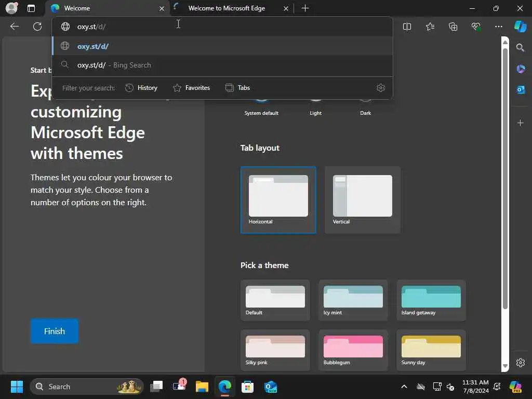Open Microsoft Store from the taskbar
The width and height of the screenshot is (532, 399).
pyautogui.click(x=247, y=387)
